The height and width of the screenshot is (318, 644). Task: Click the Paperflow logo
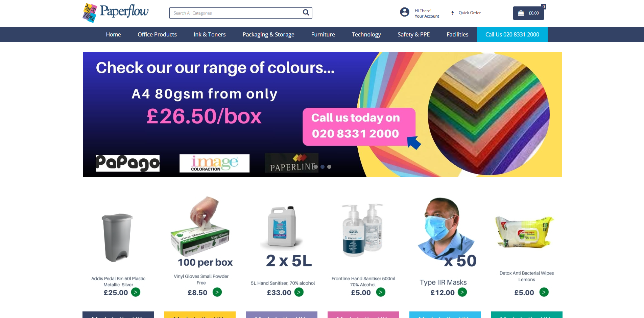pos(116,13)
